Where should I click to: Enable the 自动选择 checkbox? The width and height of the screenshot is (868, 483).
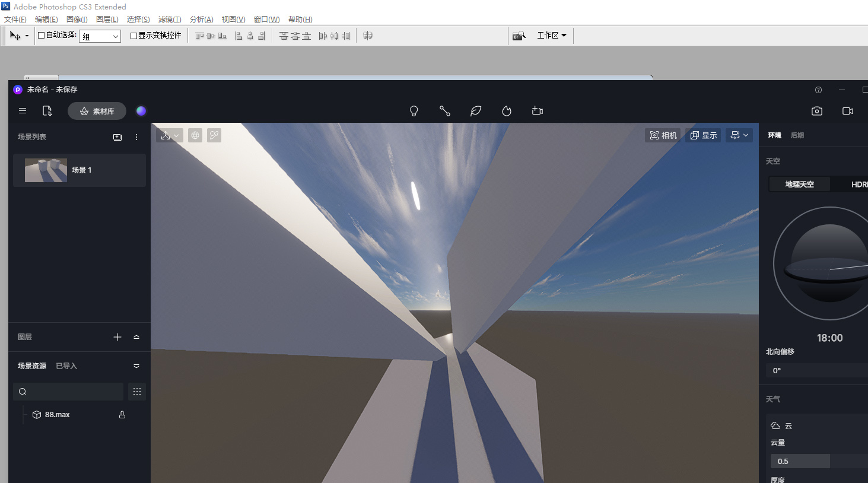tap(42, 36)
